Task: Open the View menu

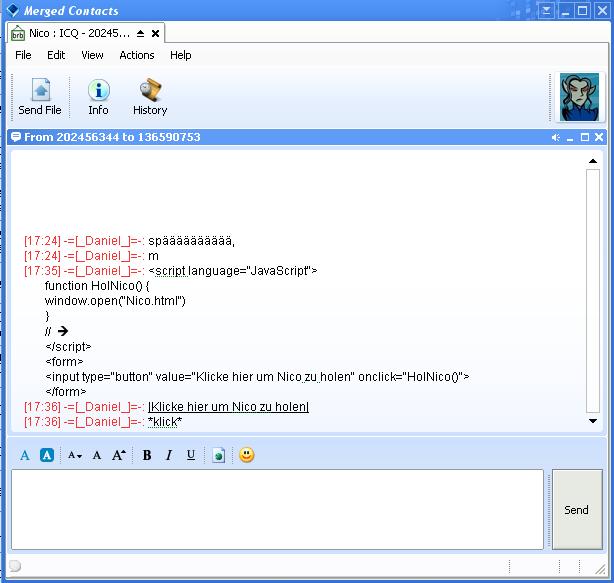Action: 92,55
